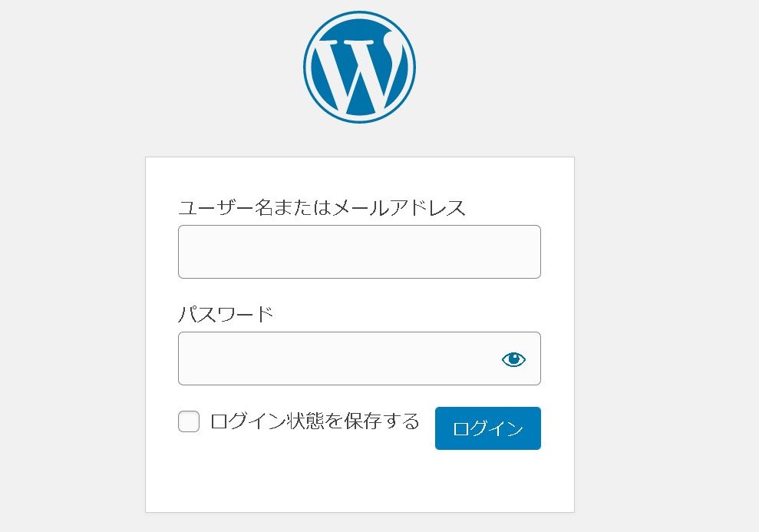759x532 pixels.
Task: Click the empty area below the login button
Action: pos(359,480)
